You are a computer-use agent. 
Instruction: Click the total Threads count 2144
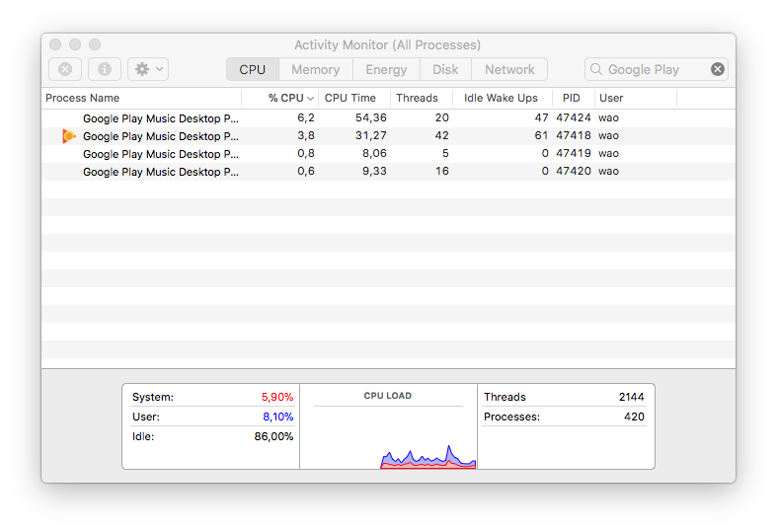pyautogui.click(x=631, y=397)
